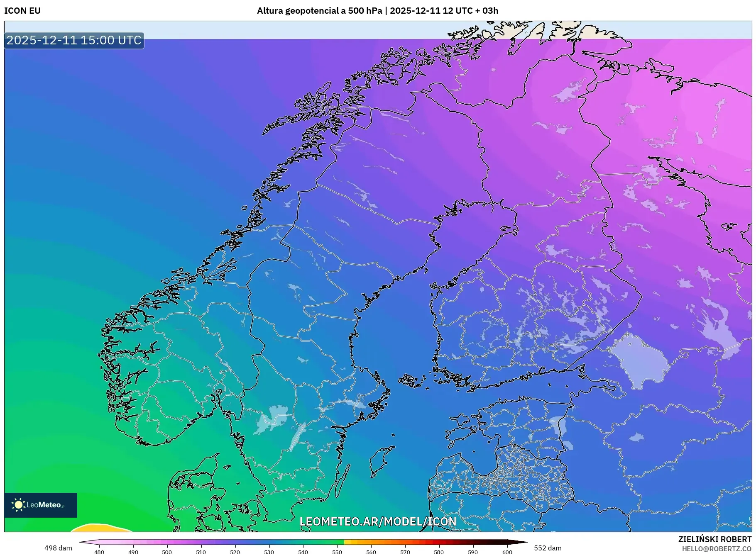Select the ICON EU model label

[x=22, y=11]
